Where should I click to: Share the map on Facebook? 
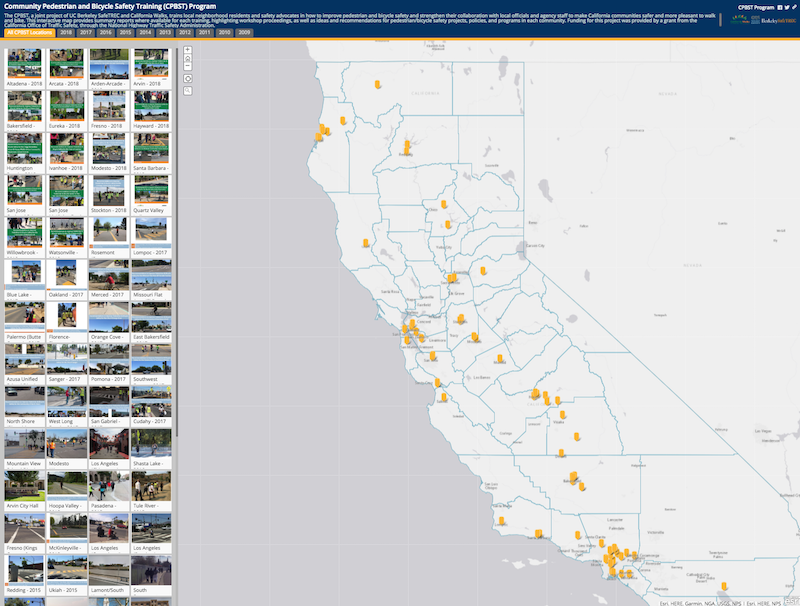coord(780,8)
